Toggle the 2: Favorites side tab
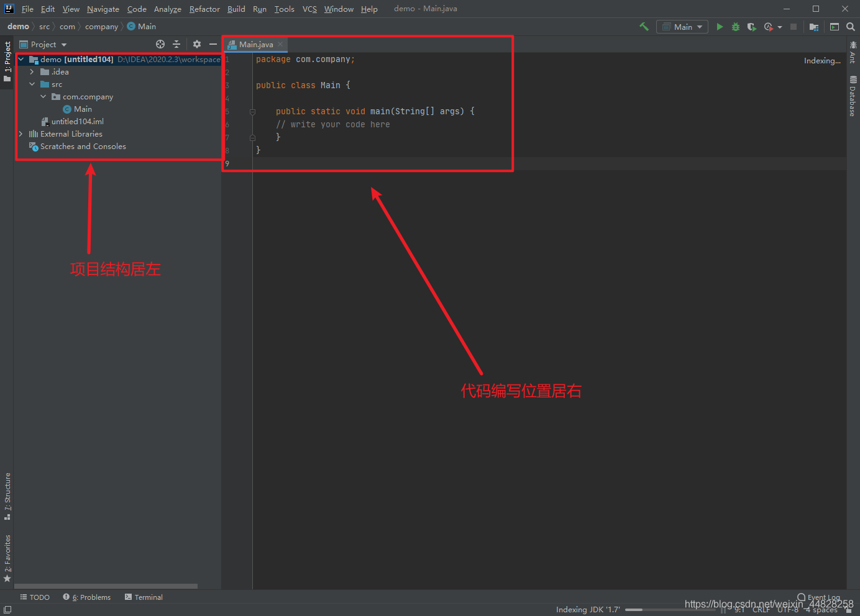The width and height of the screenshot is (860, 616). click(7, 558)
